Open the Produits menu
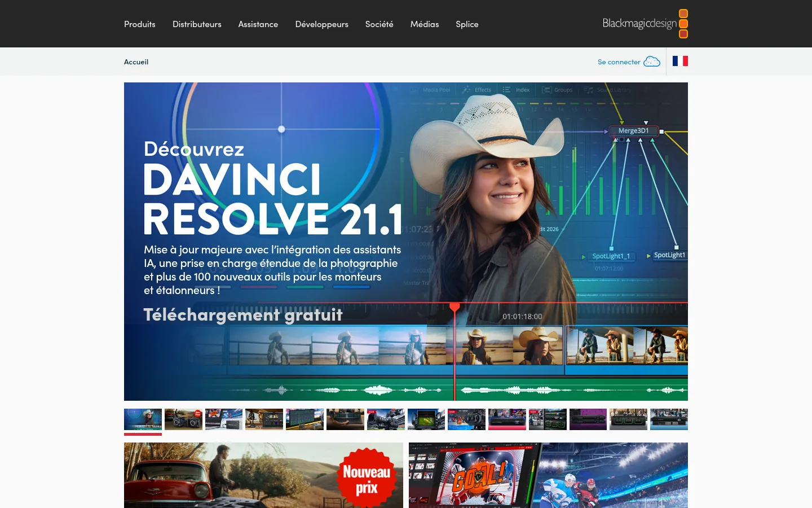 [140, 24]
